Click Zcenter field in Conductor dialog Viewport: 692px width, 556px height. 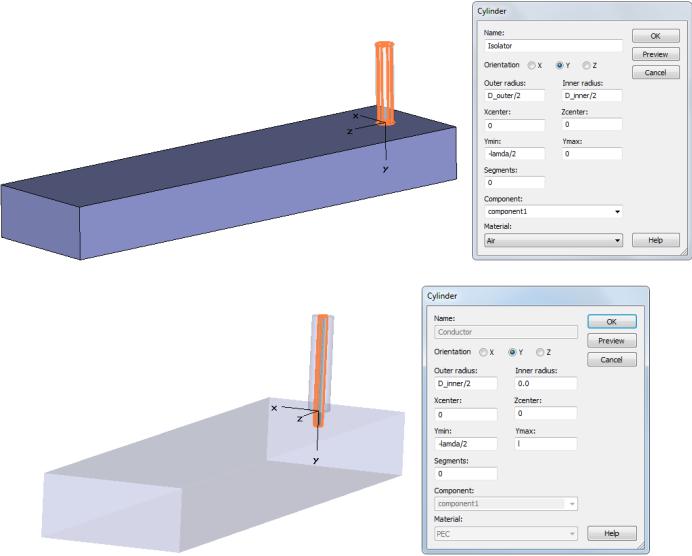pyautogui.click(x=546, y=413)
